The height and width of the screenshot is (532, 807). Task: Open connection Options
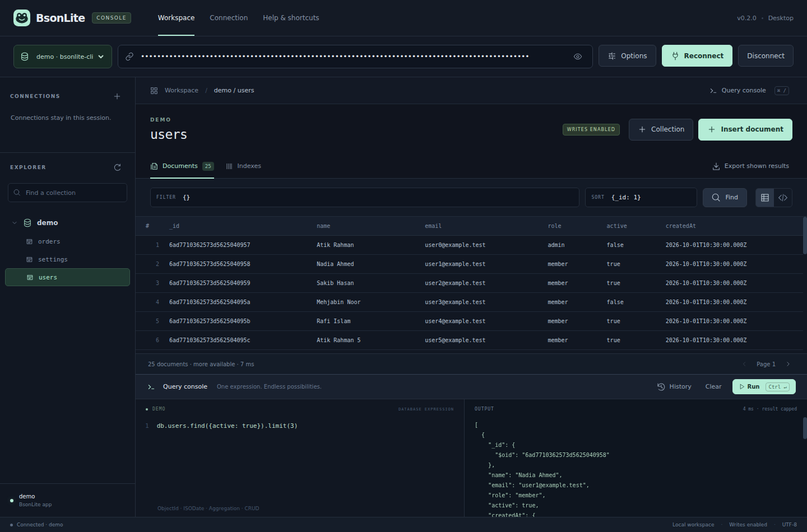[627, 56]
